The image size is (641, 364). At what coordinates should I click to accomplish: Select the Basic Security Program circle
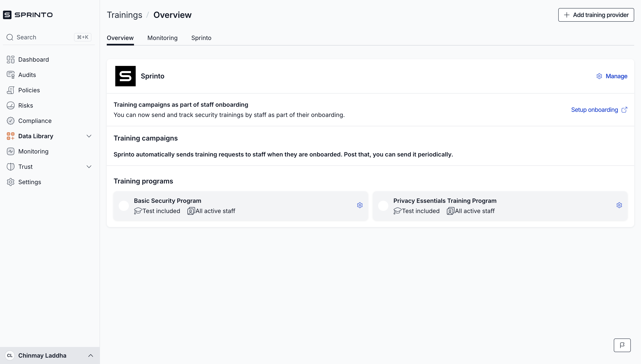[124, 206]
